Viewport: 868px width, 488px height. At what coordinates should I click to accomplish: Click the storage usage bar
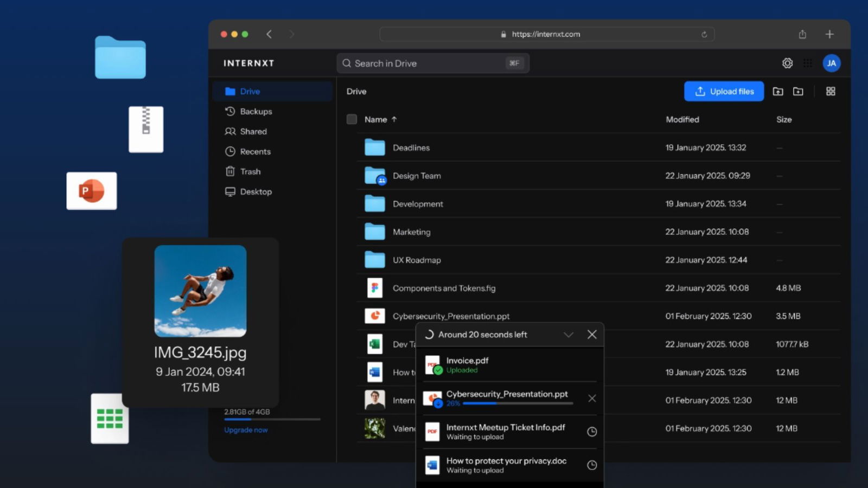click(x=272, y=419)
